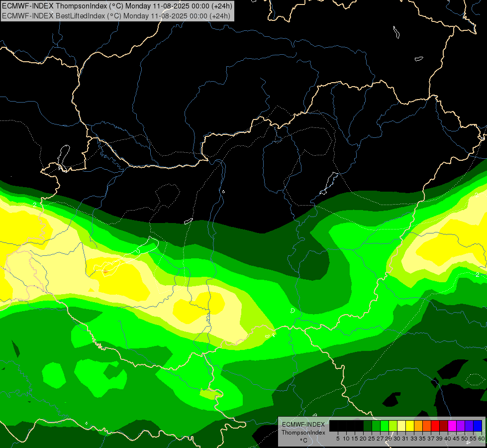The height and width of the screenshot is (448, 487).
Task: Click the legend's ThompsonIndex label
Action: [303, 433]
